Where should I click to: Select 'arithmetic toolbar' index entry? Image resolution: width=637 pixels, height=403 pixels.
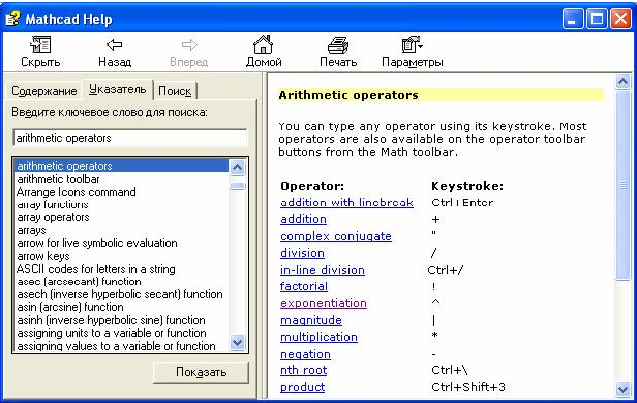(58, 179)
